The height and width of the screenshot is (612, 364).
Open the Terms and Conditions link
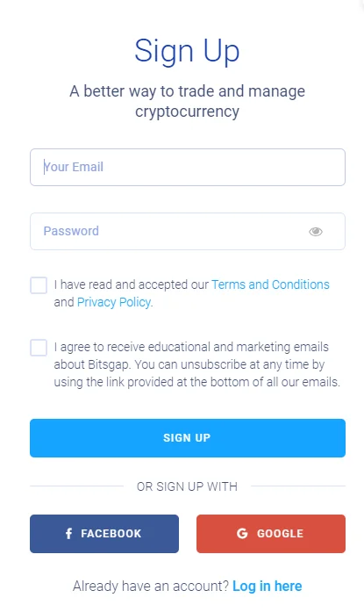pos(270,284)
